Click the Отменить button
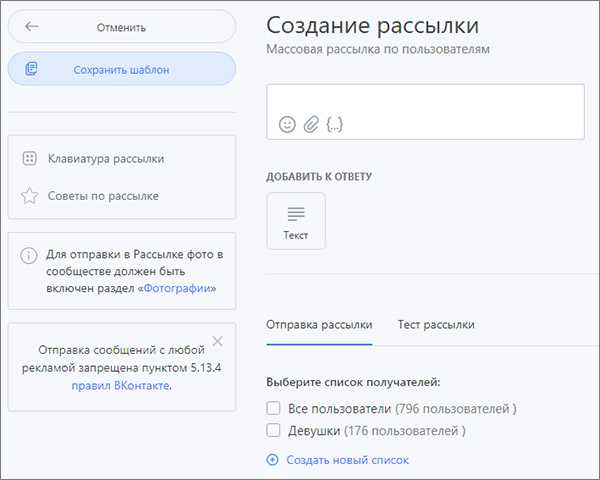The image size is (600, 480). pyautogui.click(x=122, y=27)
